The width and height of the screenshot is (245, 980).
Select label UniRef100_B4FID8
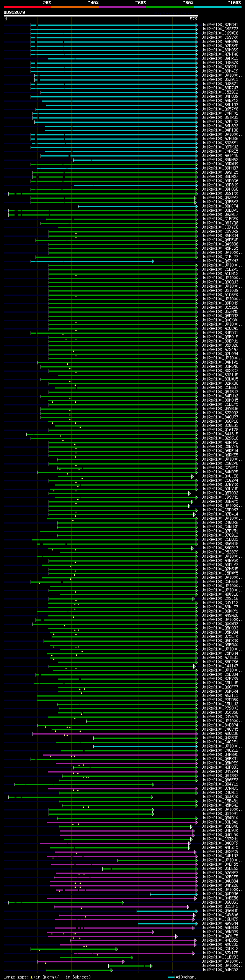220,130
